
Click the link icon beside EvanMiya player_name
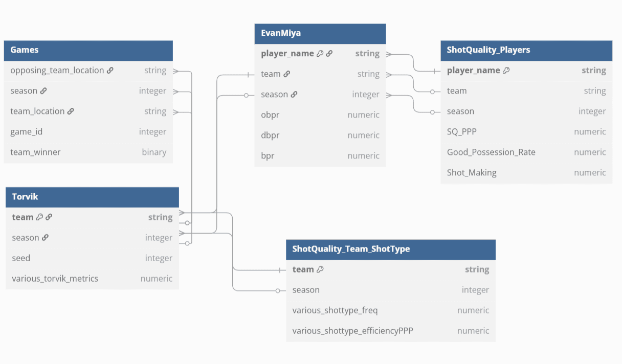[x=329, y=53]
